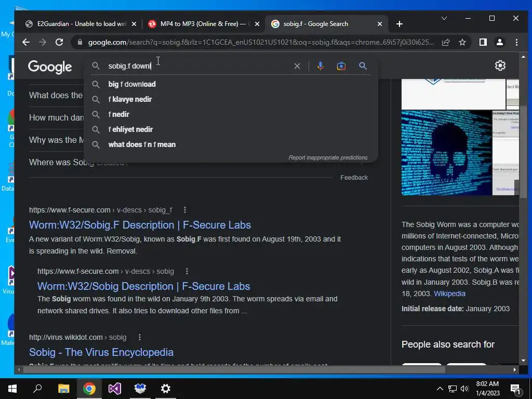
Task: View site information lock icon
Action: (x=80, y=42)
